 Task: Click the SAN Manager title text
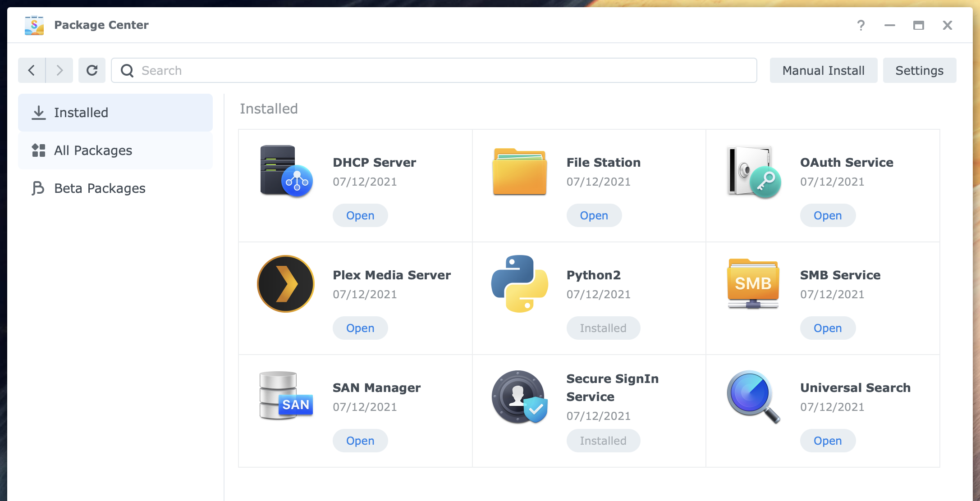coord(377,387)
